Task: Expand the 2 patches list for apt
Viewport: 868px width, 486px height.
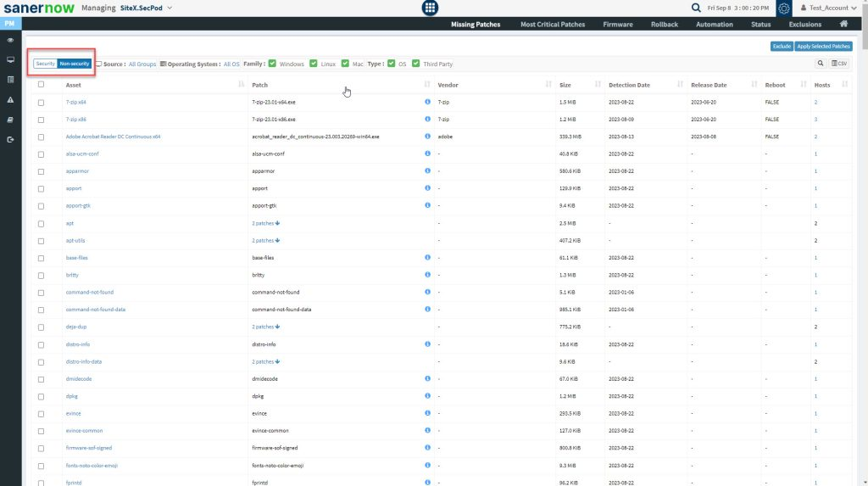Action: coord(265,223)
